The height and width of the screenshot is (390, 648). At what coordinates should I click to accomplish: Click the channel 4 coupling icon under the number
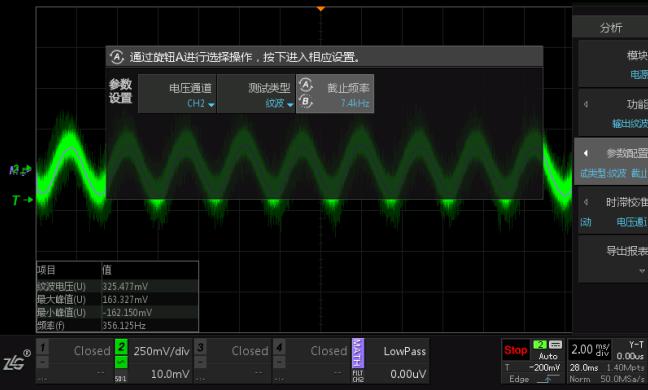279,362
